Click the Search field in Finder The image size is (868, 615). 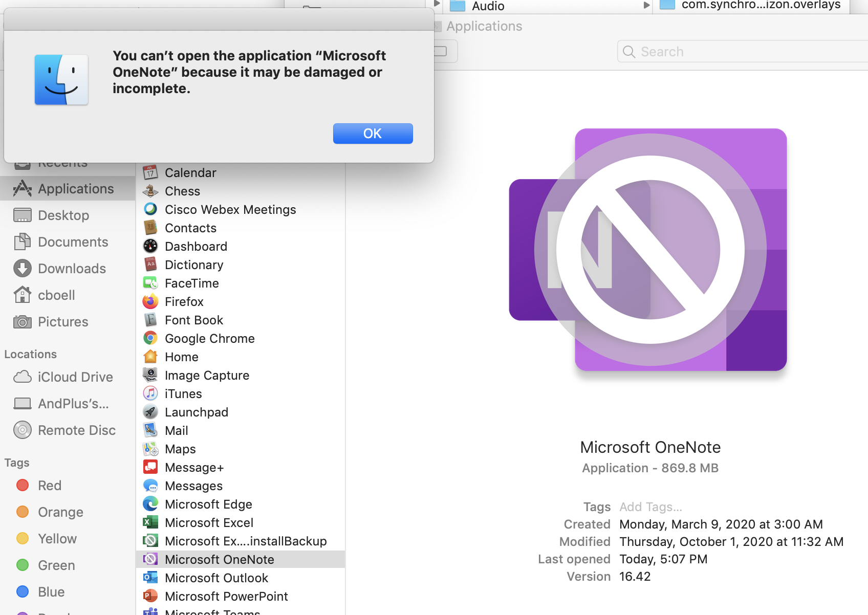(743, 52)
